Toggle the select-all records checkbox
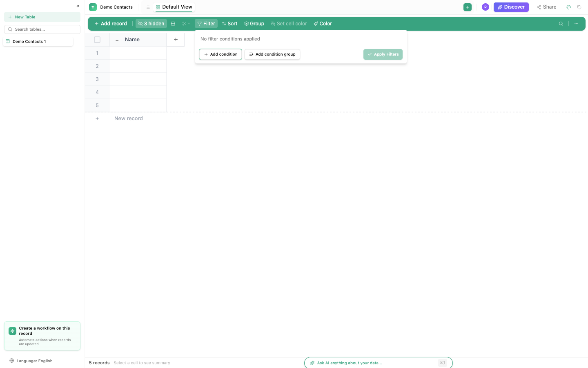This screenshot has height=368, width=588. (97, 40)
